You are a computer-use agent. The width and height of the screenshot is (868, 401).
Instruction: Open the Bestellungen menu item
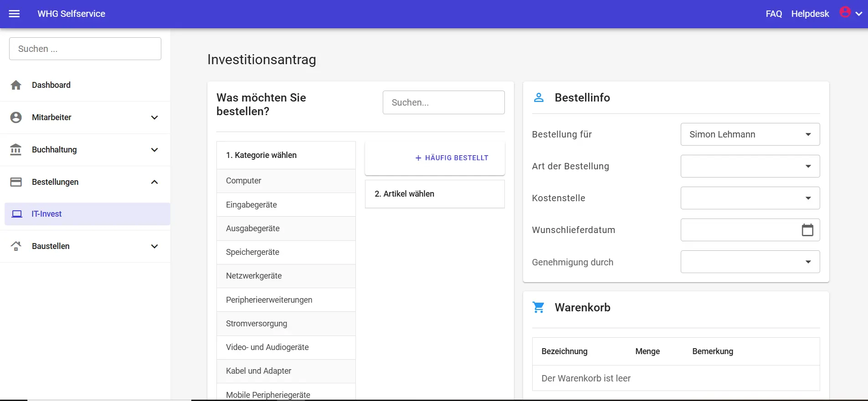(x=85, y=182)
